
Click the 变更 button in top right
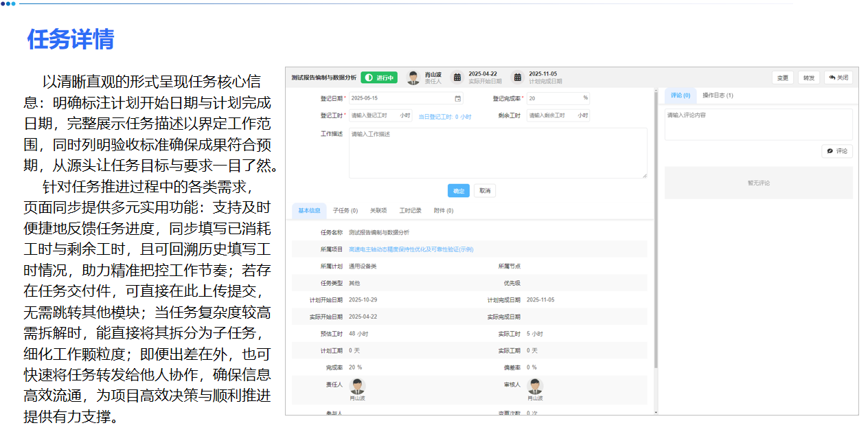[x=783, y=78]
